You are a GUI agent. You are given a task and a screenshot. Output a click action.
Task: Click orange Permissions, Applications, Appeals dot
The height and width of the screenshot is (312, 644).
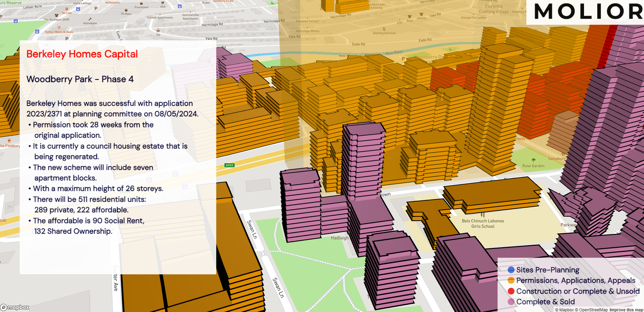click(511, 280)
